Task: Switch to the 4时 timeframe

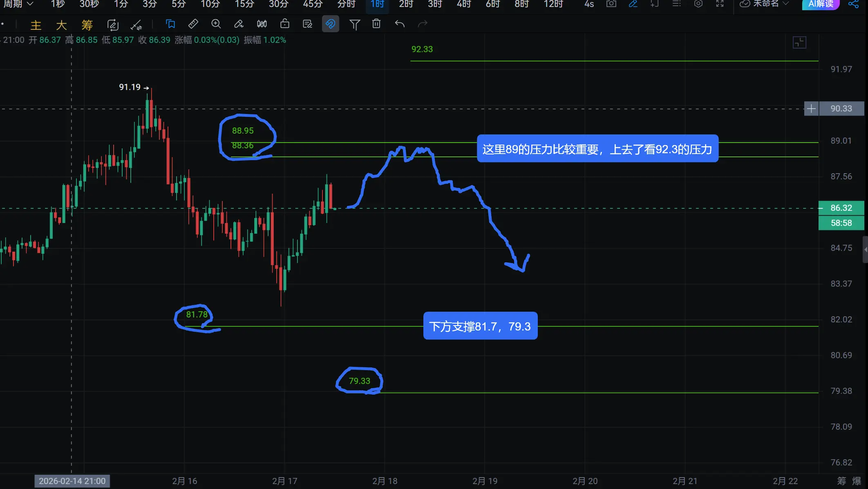Action: (x=464, y=4)
